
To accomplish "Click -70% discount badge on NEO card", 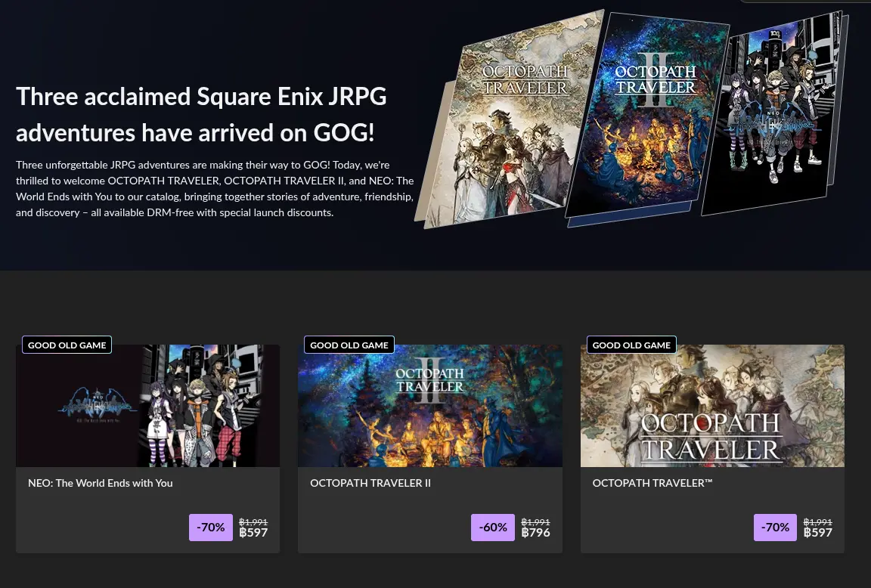I will pyautogui.click(x=210, y=528).
